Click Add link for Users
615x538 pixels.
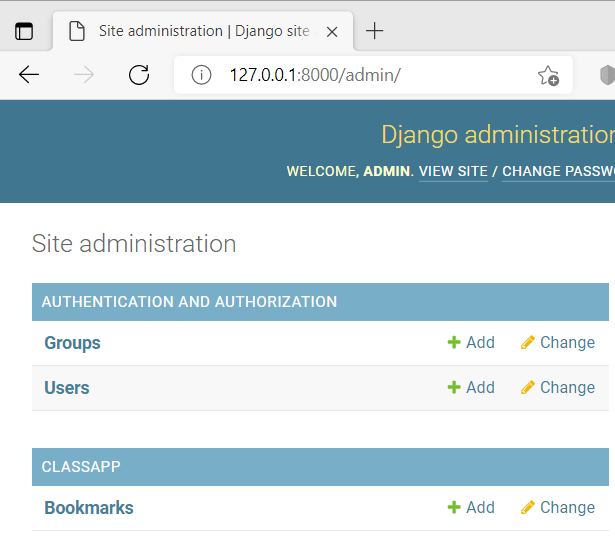(x=480, y=387)
